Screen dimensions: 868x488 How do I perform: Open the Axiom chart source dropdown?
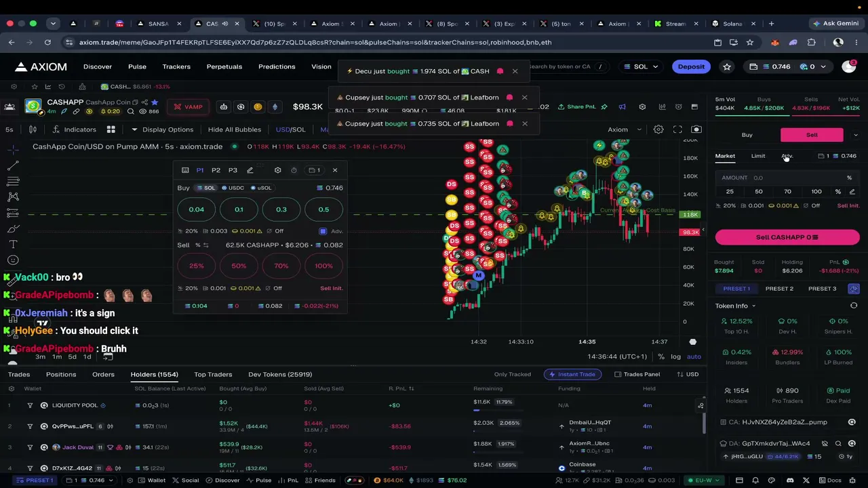[623, 129]
